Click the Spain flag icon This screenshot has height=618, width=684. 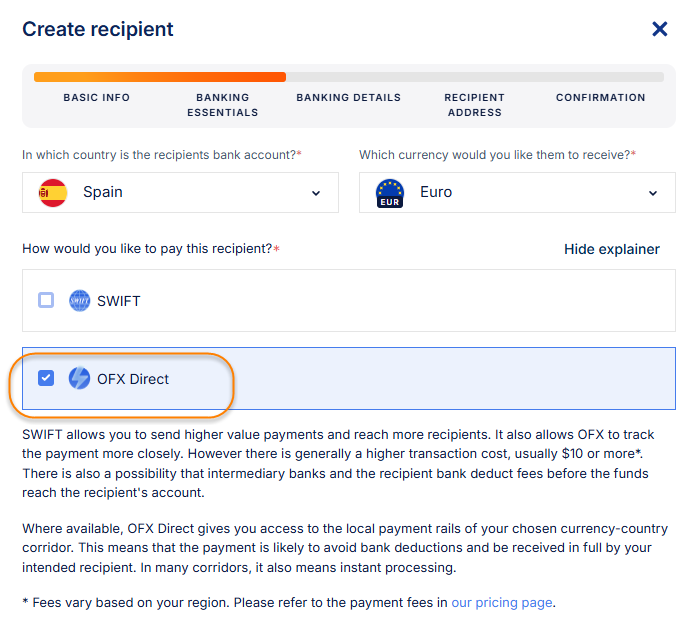coord(53,192)
